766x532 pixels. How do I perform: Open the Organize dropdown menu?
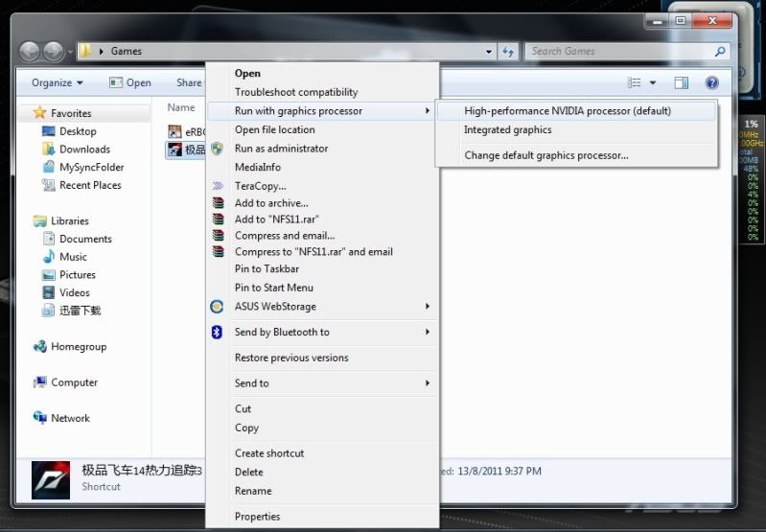(x=58, y=83)
